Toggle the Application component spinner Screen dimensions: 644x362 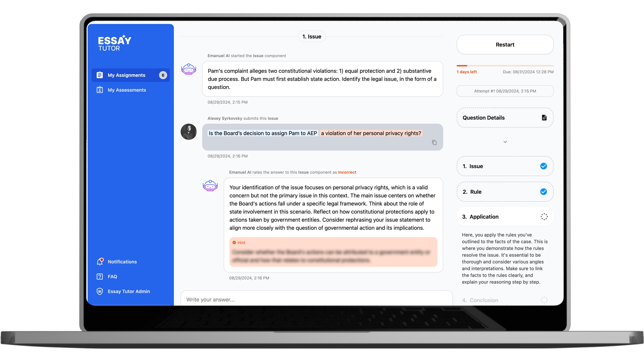point(543,217)
